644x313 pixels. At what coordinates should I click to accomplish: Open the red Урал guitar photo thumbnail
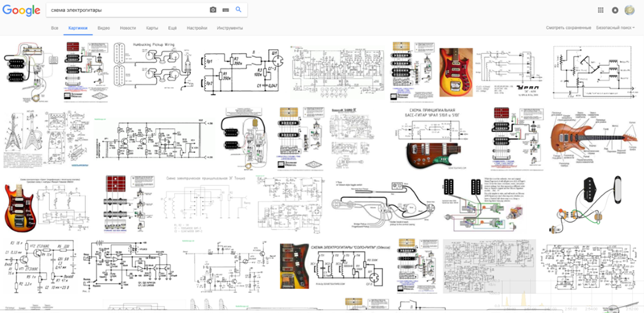coord(456,72)
